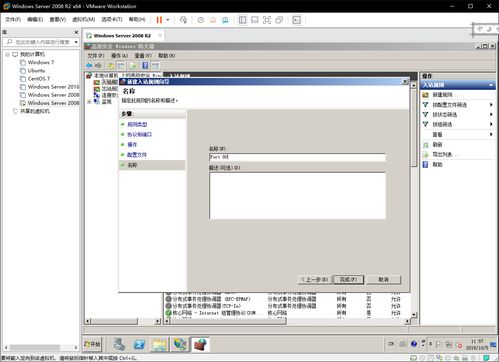Image resolution: width=499 pixels, height=362 pixels.
Task: Enter full screen mode icon
Action: click(x=267, y=20)
